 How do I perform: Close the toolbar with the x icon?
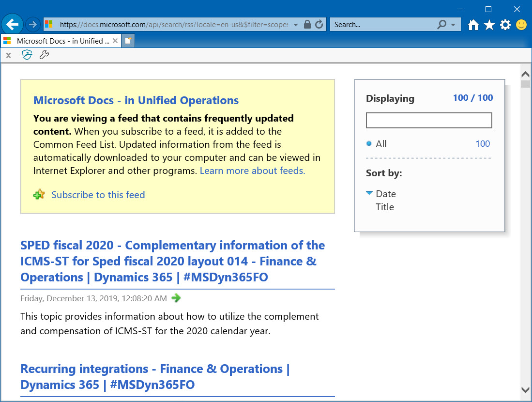[9, 55]
